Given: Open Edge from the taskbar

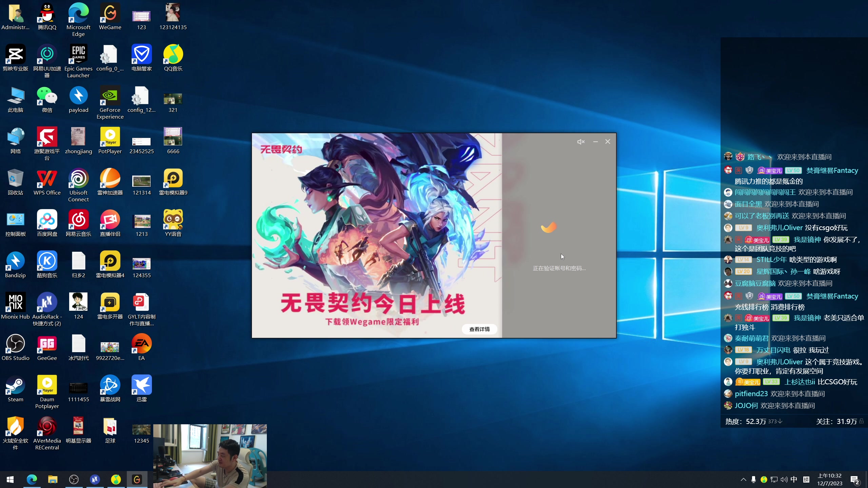Looking at the screenshot, I should (x=32, y=480).
